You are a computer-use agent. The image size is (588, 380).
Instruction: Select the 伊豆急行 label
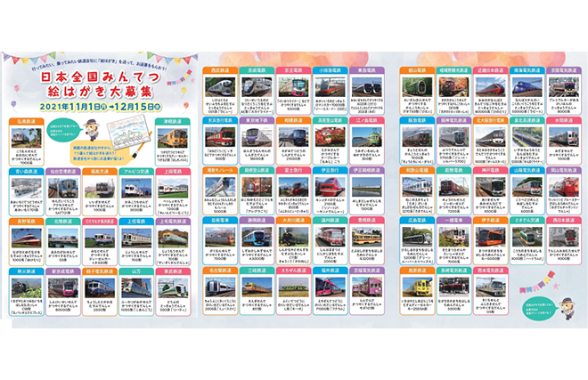(x=331, y=170)
